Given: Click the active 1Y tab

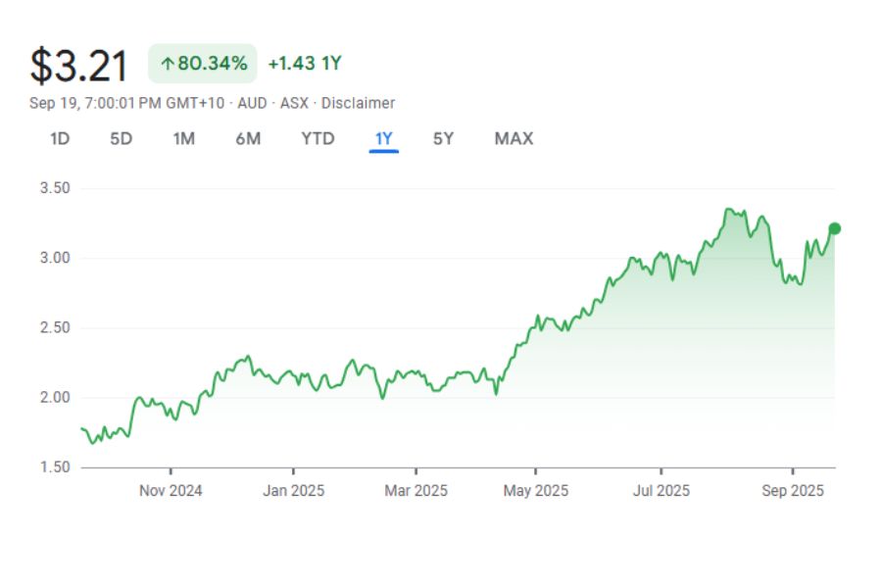Looking at the screenshot, I should 383,139.
